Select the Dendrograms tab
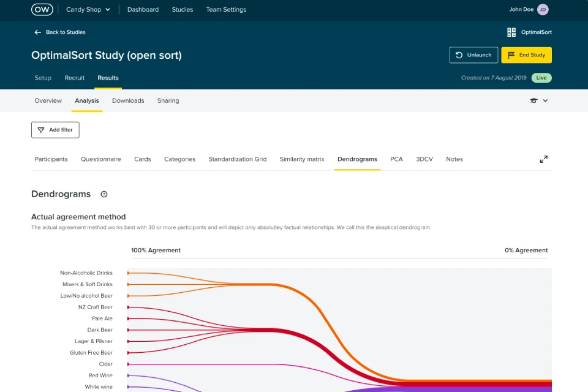The width and height of the screenshot is (588, 392). pyautogui.click(x=357, y=159)
